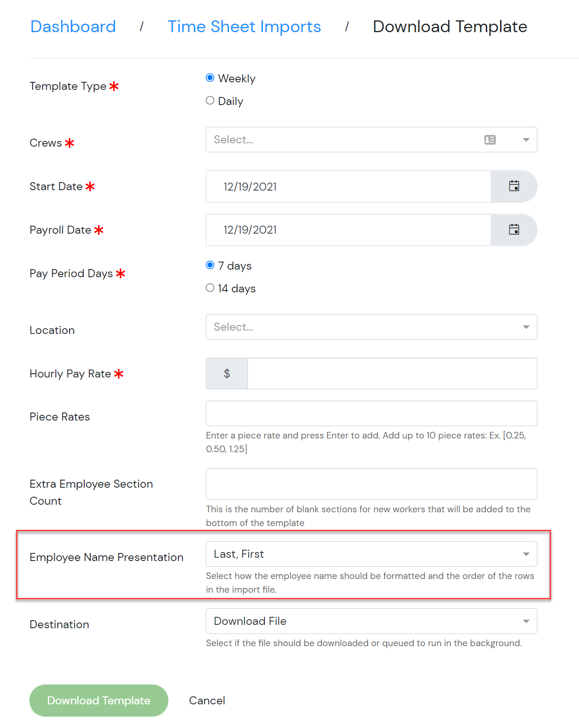Click into the Piece Rates input box
Screen dimensions: 579x728
click(x=371, y=413)
